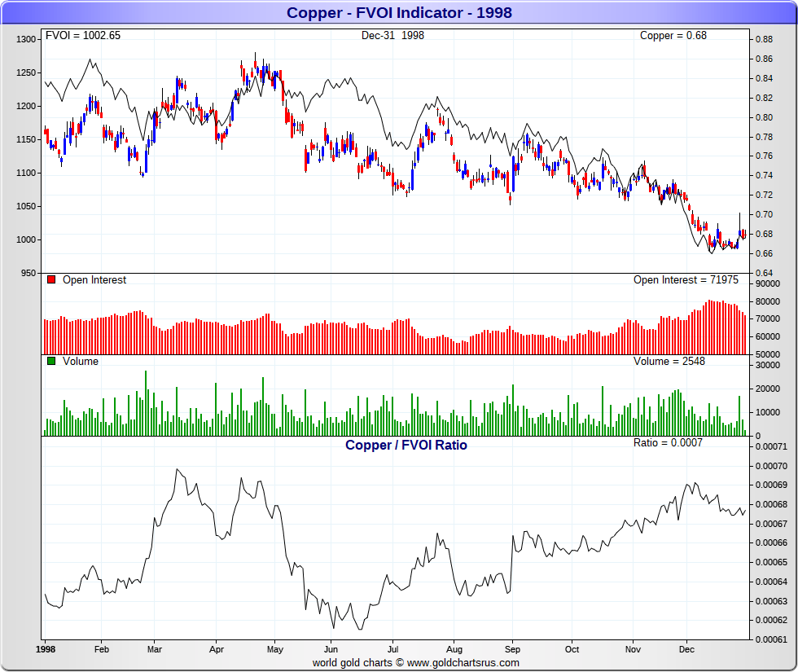Select the Dec label on the time axis
This screenshot has width=798, height=672.
[686, 649]
